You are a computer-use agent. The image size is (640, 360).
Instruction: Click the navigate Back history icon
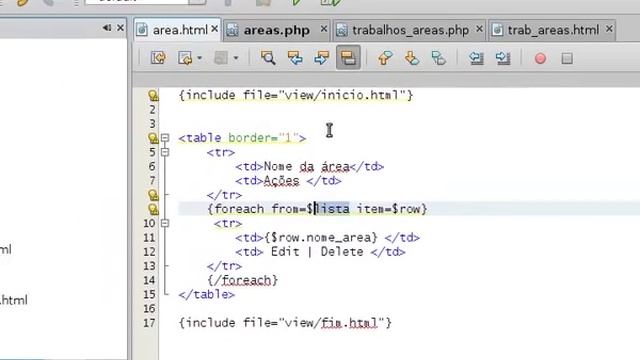point(185,58)
